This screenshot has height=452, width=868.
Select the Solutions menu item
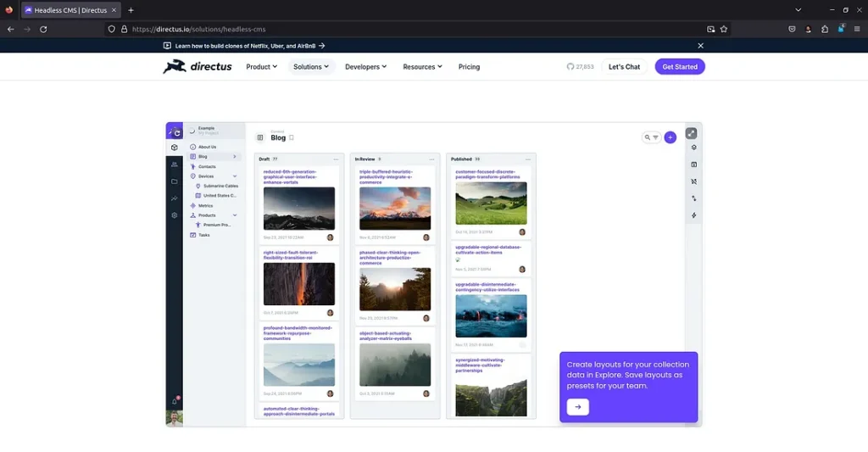pyautogui.click(x=311, y=67)
